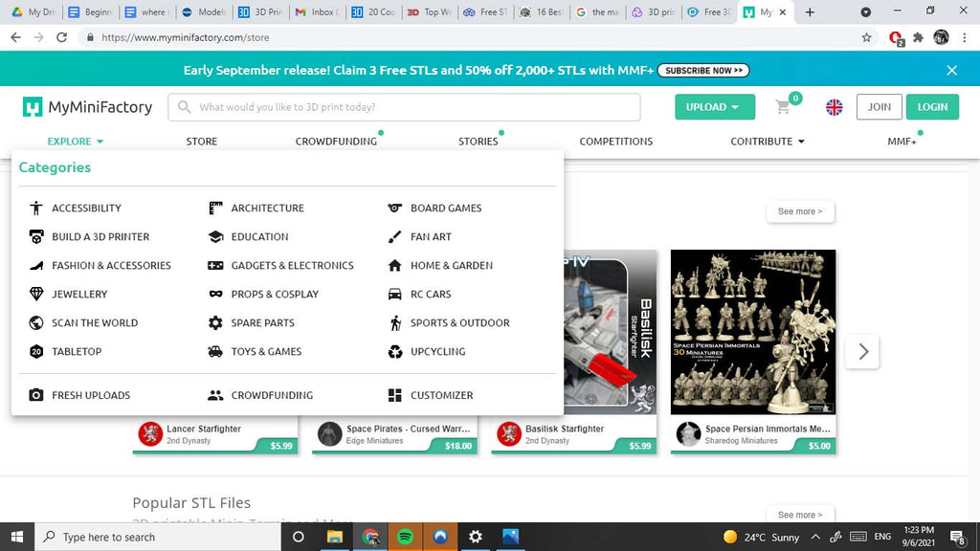Open the Jewellery diamond icon
Screen dimensions: 980x551
coord(36,295)
